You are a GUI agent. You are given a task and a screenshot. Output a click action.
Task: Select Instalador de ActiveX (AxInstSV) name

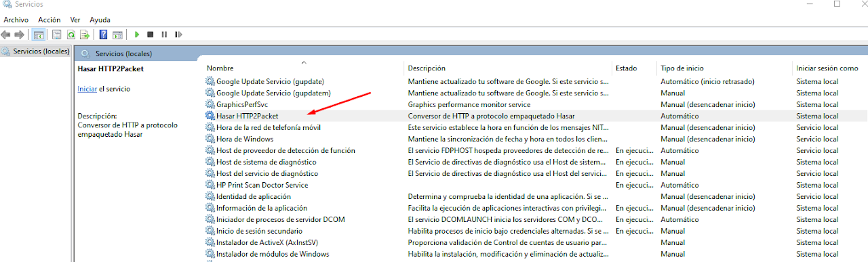pyautogui.click(x=267, y=242)
